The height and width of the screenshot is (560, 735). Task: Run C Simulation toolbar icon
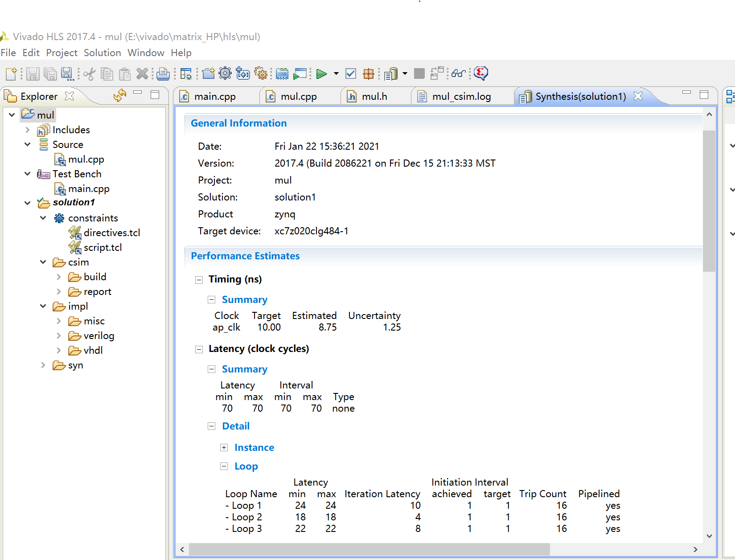pos(301,74)
